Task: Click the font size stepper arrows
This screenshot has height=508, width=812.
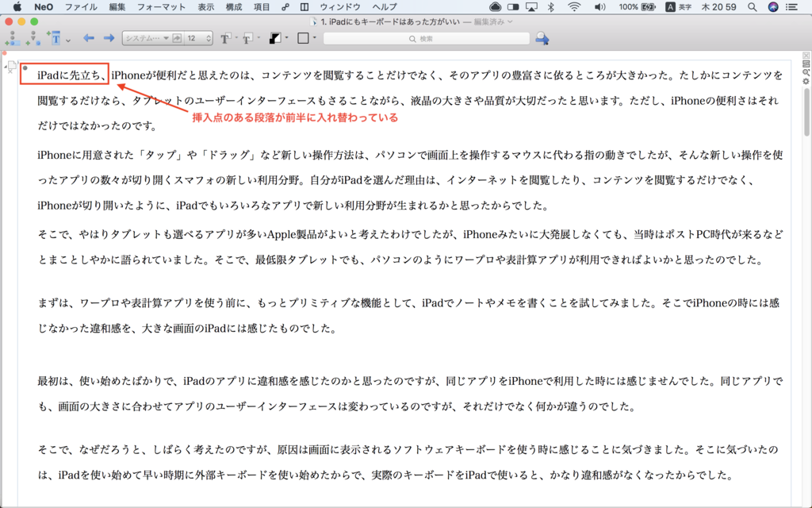Action: pos(209,38)
